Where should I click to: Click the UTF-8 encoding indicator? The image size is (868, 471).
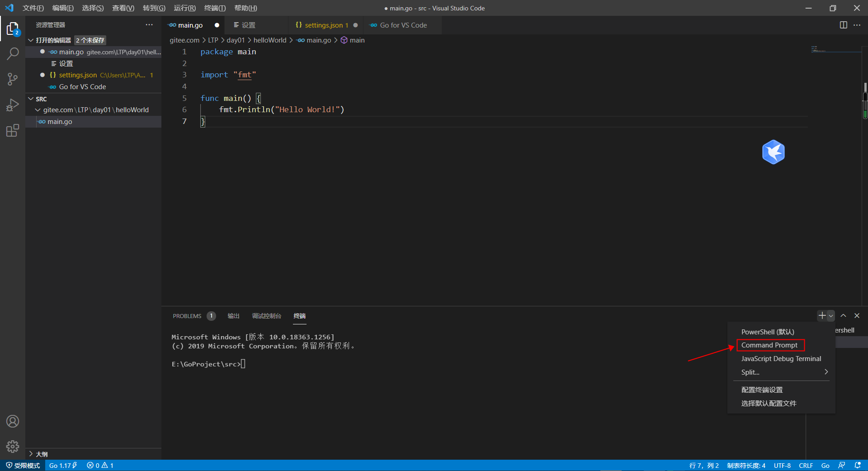click(782, 465)
